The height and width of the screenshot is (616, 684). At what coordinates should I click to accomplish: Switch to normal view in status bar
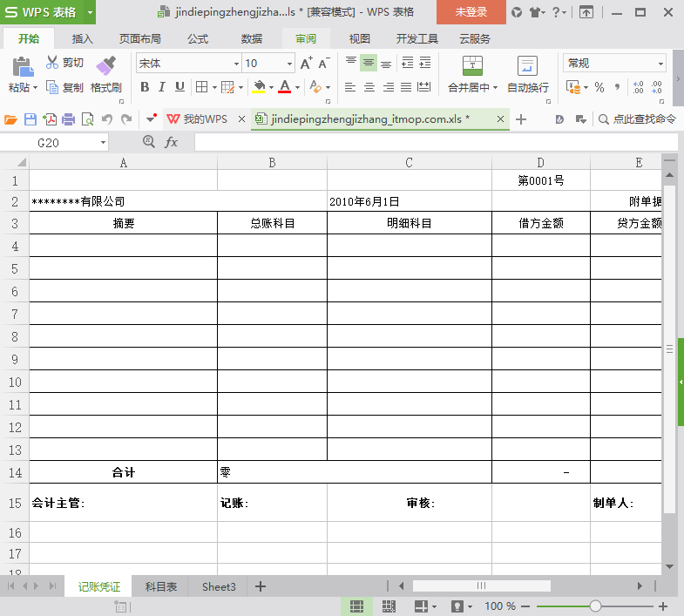[356, 606]
